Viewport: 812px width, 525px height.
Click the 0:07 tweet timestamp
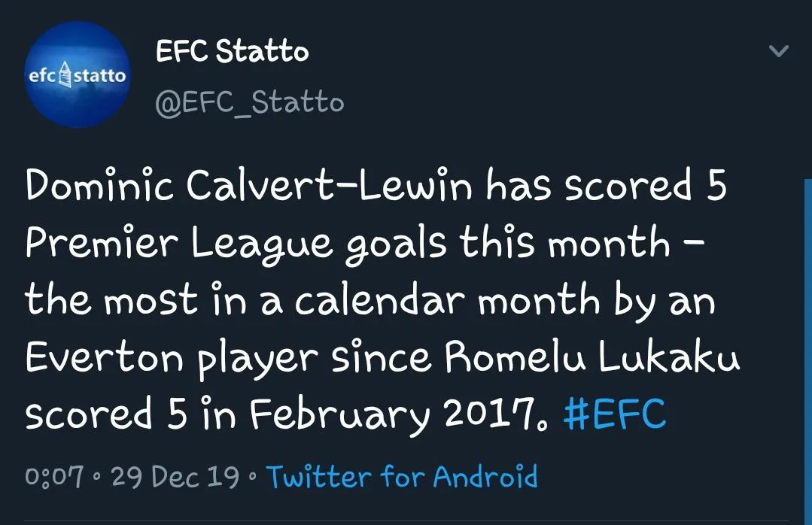(x=53, y=477)
